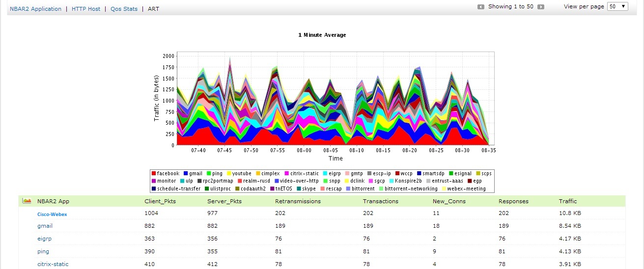Click the skype legend swatch
Viewport: 644px width, 269px height.
pyautogui.click(x=299, y=188)
